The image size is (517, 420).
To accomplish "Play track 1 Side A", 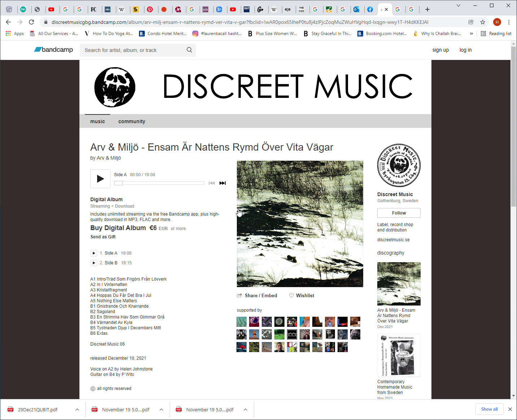I will tap(94, 253).
